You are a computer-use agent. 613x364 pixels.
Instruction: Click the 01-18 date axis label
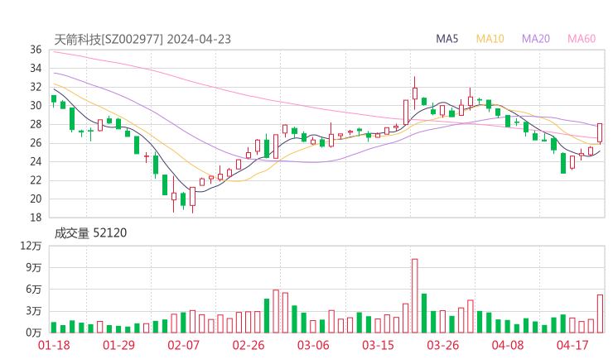54,345
